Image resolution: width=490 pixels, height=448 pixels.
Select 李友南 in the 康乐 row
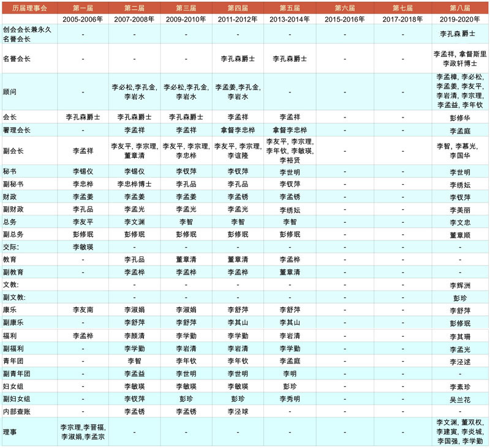pos(83,310)
